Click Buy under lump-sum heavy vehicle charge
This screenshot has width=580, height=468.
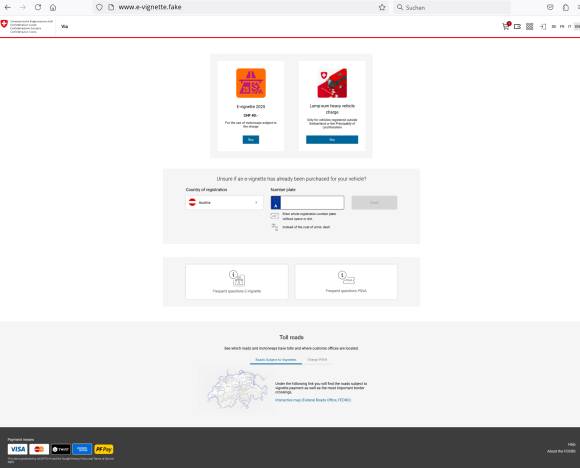pyautogui.click(x=332, y=139)
